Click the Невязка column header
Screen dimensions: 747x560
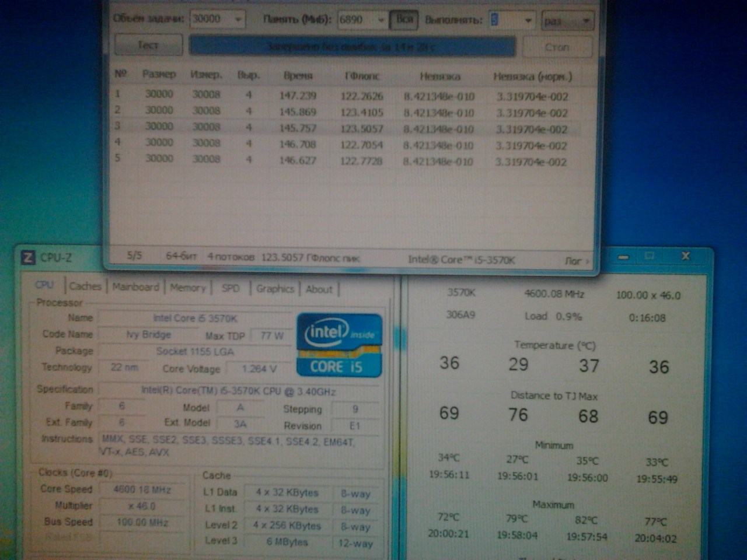pos(440,76)
